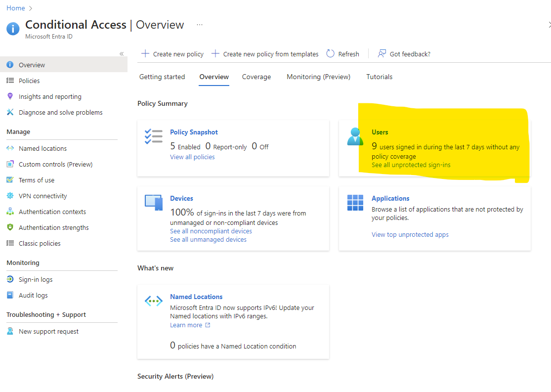The image size is (551, 392).
Task: Click the Policies list icon in sidebar
Action: click(x=10, y=81)
